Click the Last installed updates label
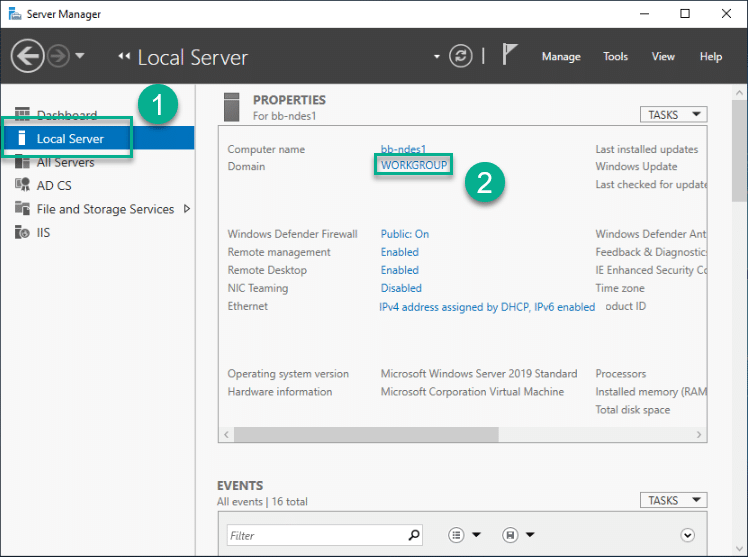Screen dimensions: 748x557 pos(646,149)
